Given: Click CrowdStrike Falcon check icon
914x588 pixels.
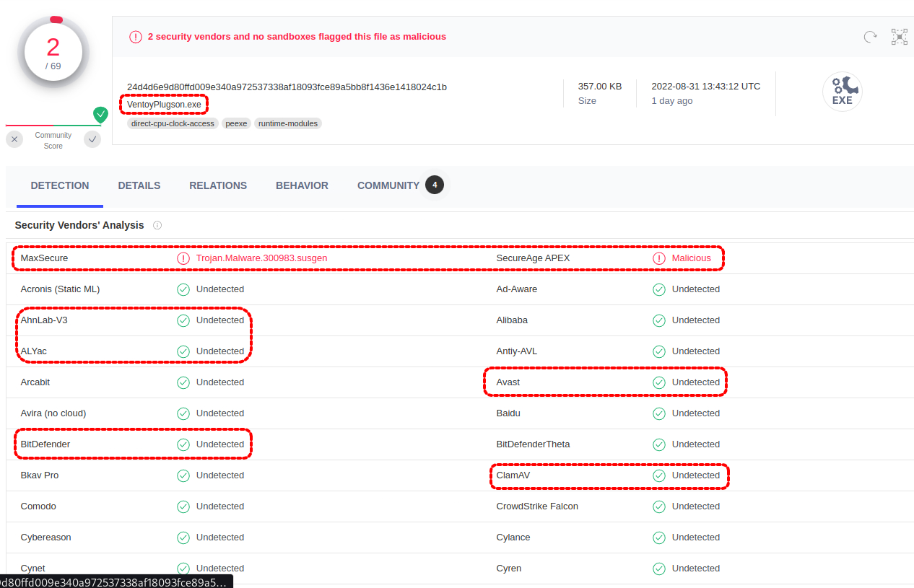Looking at the screenshot, I should point(659,506).
